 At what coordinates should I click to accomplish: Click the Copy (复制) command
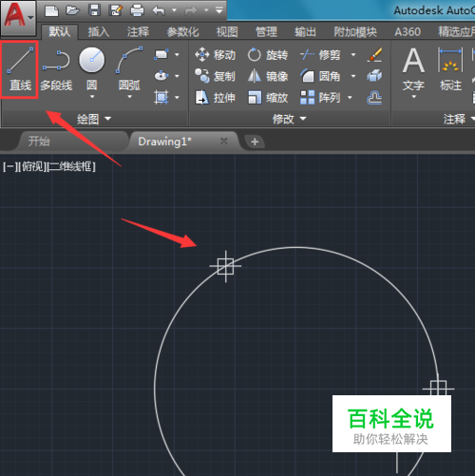[216, 76]
